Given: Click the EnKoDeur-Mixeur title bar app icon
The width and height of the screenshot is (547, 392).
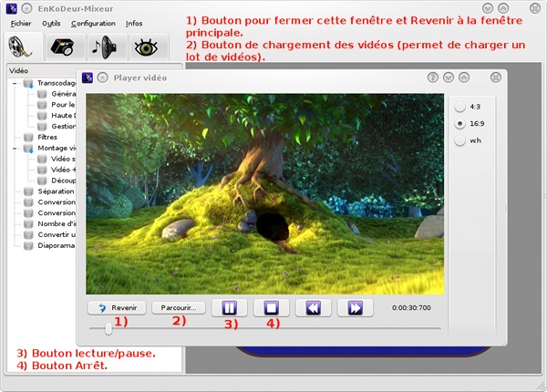Looking at the screenshot, I should coord(12,8).
